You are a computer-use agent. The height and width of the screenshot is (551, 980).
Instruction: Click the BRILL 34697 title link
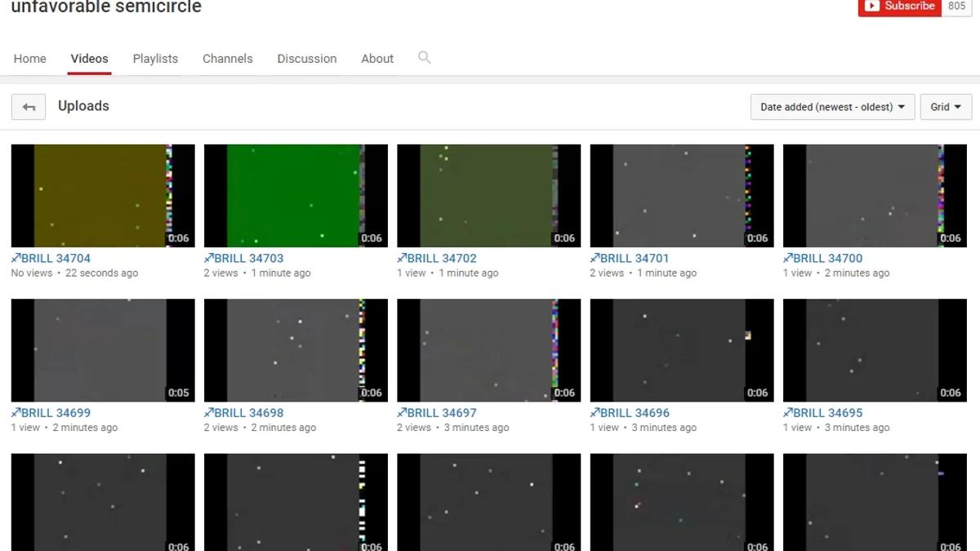pyautogui.click(x=437, y=412)
